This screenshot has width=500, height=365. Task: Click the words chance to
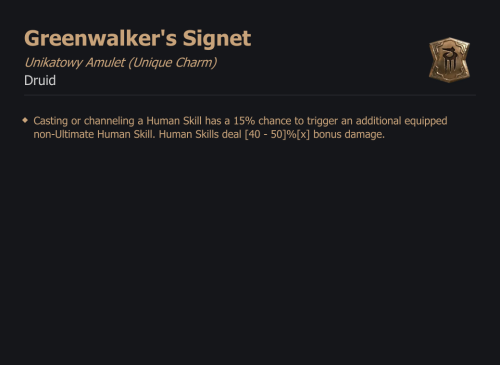281,121
